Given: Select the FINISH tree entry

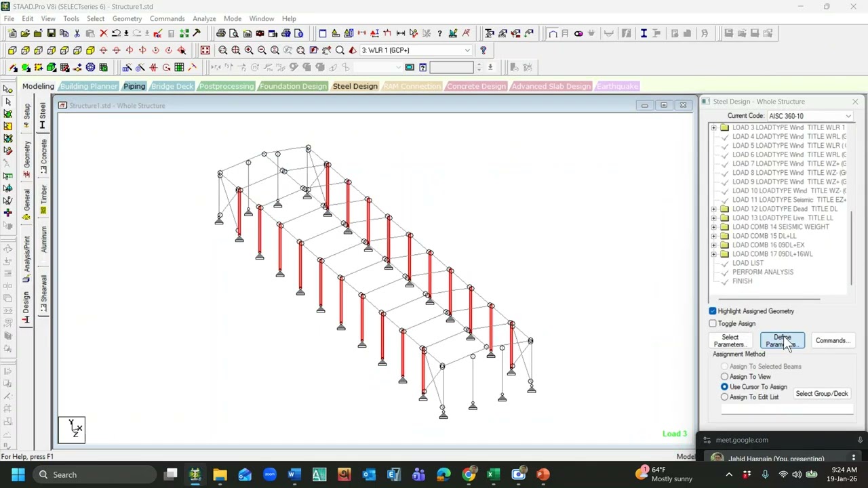Looking at the screenshot, I should click(742, 281).
